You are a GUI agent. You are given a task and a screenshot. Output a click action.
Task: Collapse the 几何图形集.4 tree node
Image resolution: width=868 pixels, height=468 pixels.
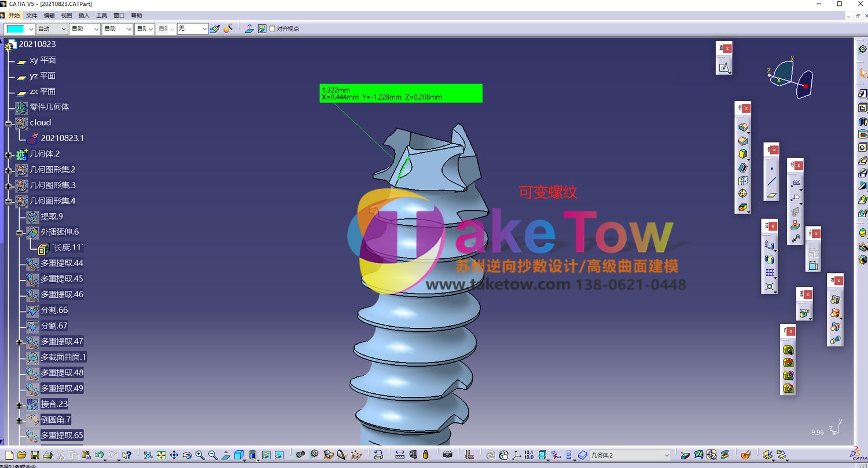(x=9, y=201)
